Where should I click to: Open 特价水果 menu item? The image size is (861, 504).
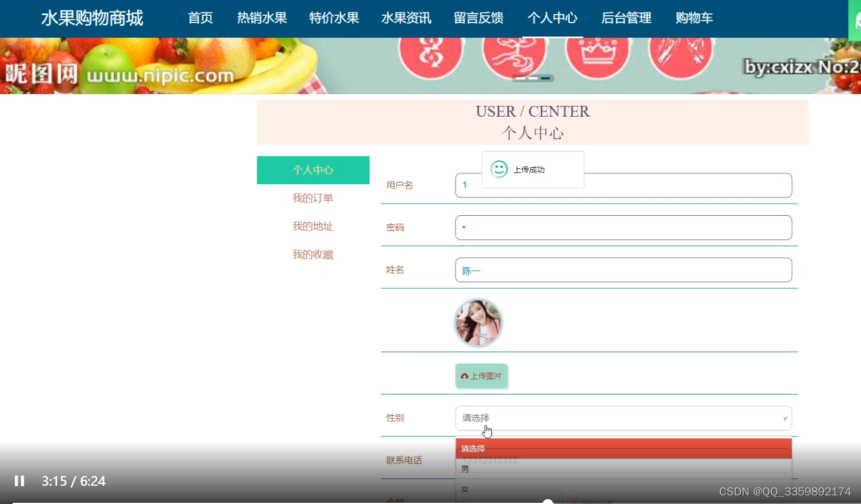point(334,18)
